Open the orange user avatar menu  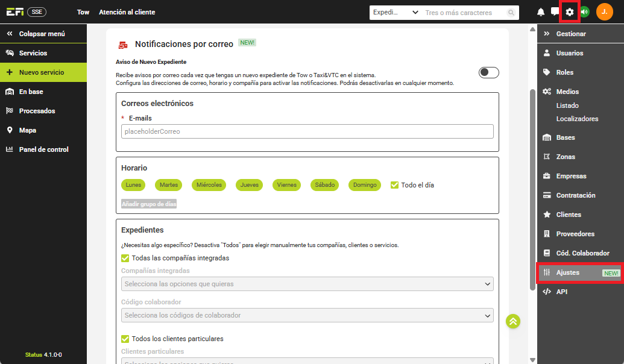(604, 12)
